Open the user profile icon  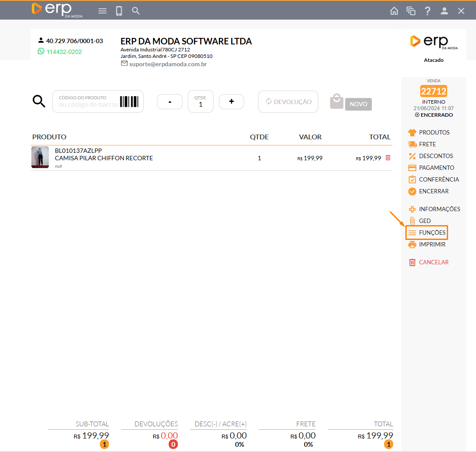444,11
